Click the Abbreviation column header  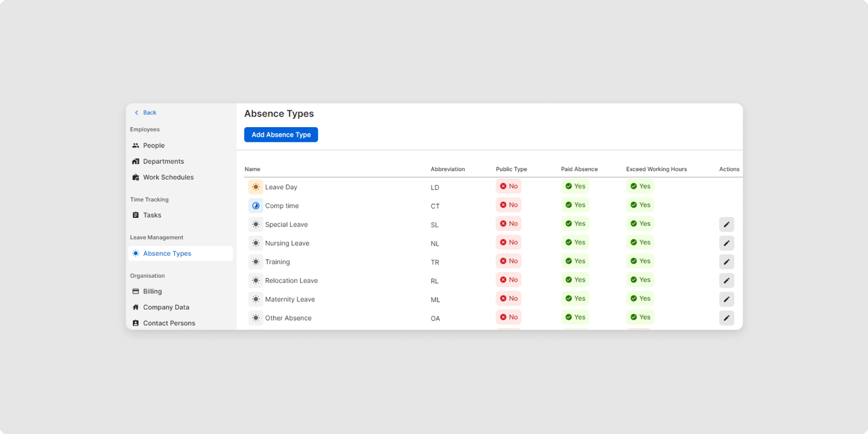tap(448, 169)
